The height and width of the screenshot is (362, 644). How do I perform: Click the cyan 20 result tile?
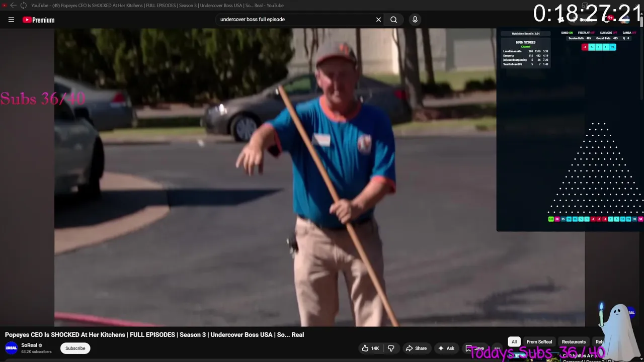tap(612, 47)
